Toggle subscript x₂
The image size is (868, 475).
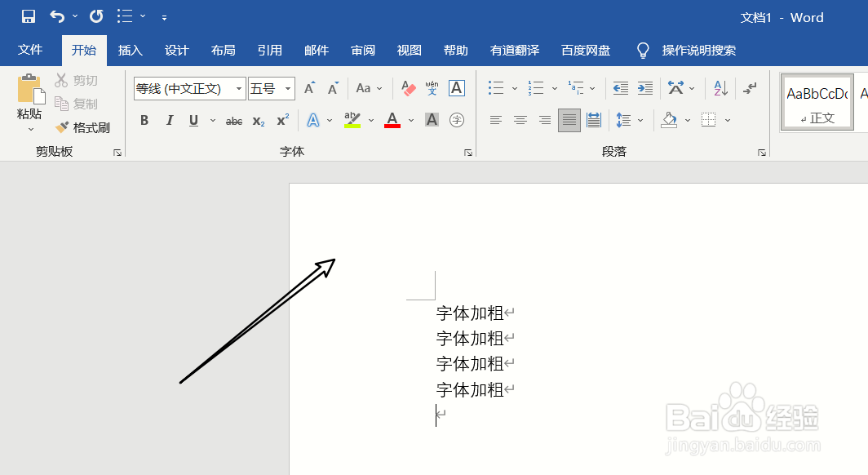click(259, 121)
